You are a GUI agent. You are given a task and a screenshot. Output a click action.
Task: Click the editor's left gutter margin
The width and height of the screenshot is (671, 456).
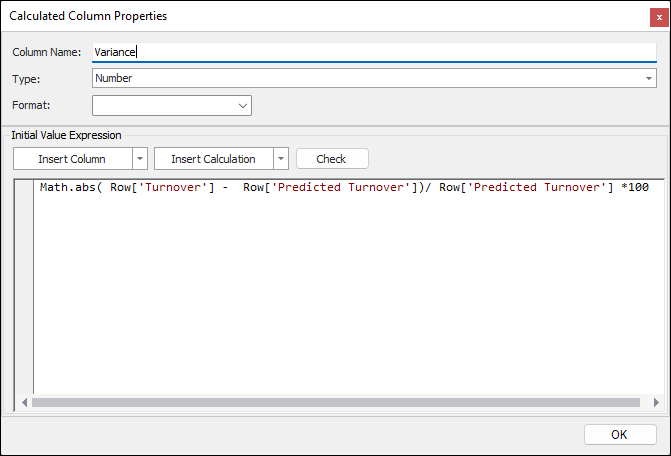coord(24,290)
